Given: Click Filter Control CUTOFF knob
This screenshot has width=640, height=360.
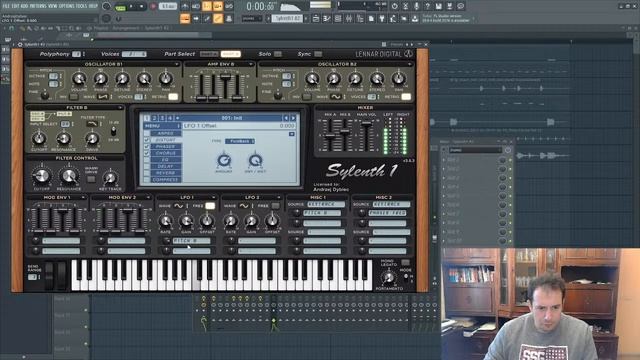Looking at the screenshot, I should [41, 176].
